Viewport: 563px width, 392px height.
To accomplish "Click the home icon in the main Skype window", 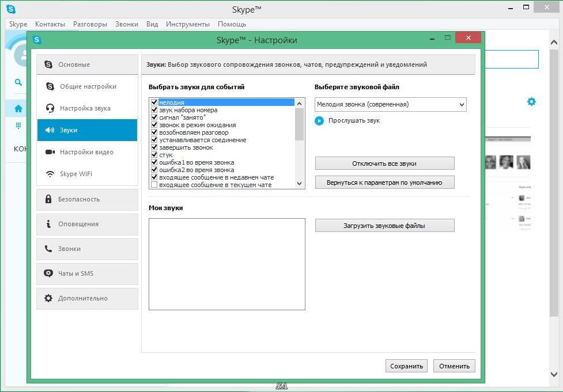I will tap(18, 109).
